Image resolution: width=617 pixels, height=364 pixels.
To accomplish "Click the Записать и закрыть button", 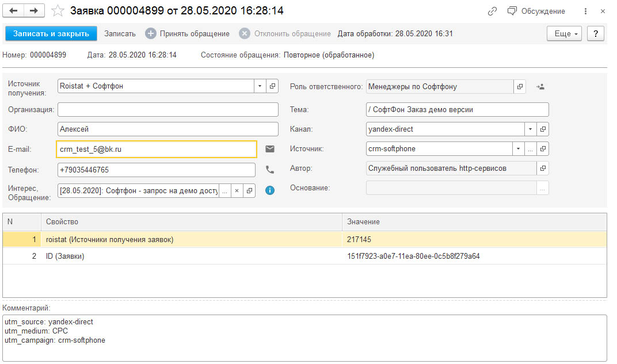I will coord(51,34).
